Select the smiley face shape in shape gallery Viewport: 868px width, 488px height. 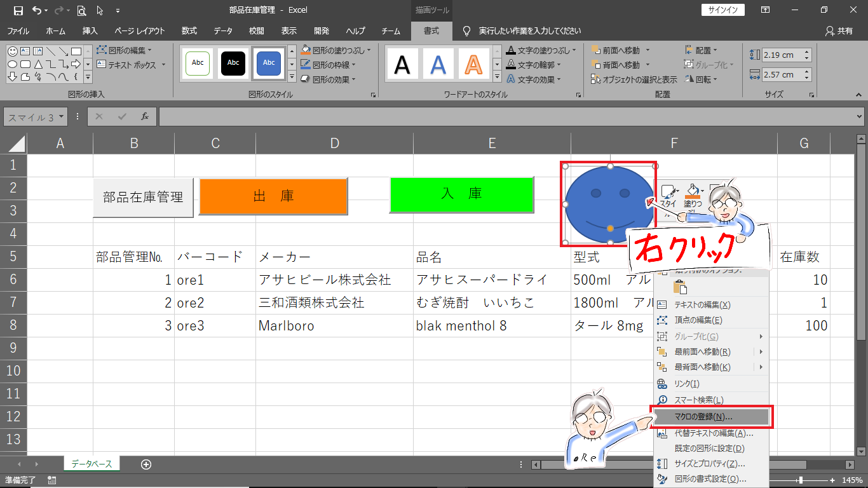(12, 51)
